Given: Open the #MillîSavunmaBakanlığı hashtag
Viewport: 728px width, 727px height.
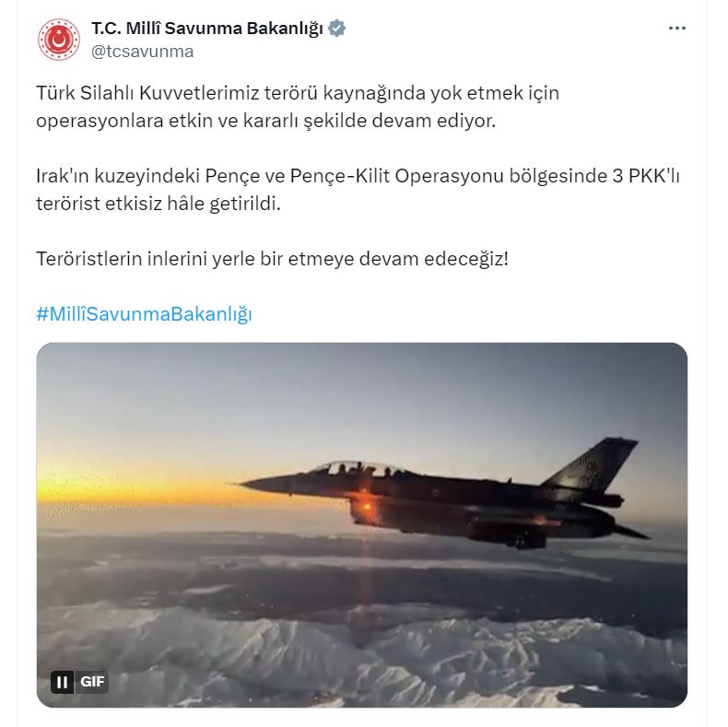Looking at the screenshot, I should point(144,314).
